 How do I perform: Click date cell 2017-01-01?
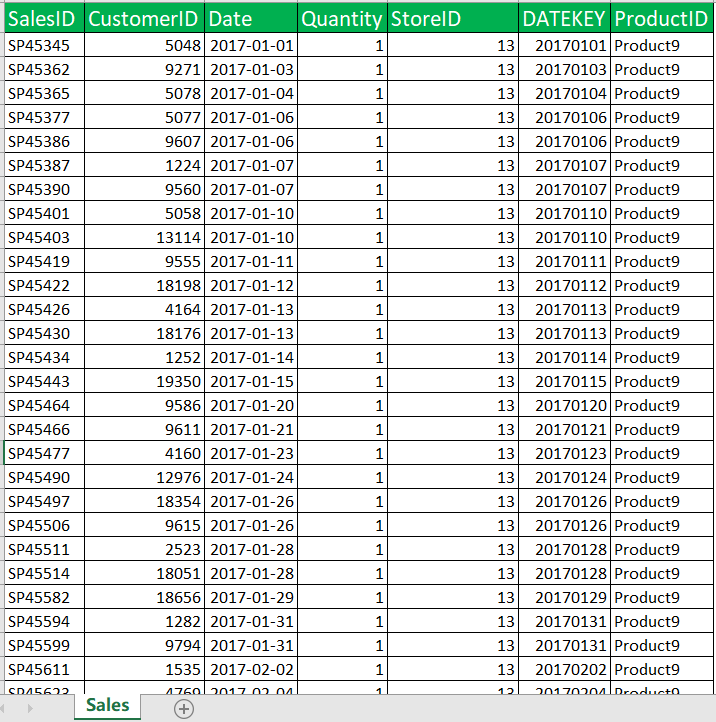(251, 45)
